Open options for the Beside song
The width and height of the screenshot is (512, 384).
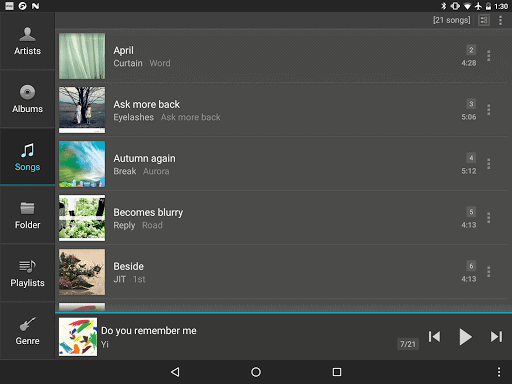pyautogui.click(x=489, y=272)
